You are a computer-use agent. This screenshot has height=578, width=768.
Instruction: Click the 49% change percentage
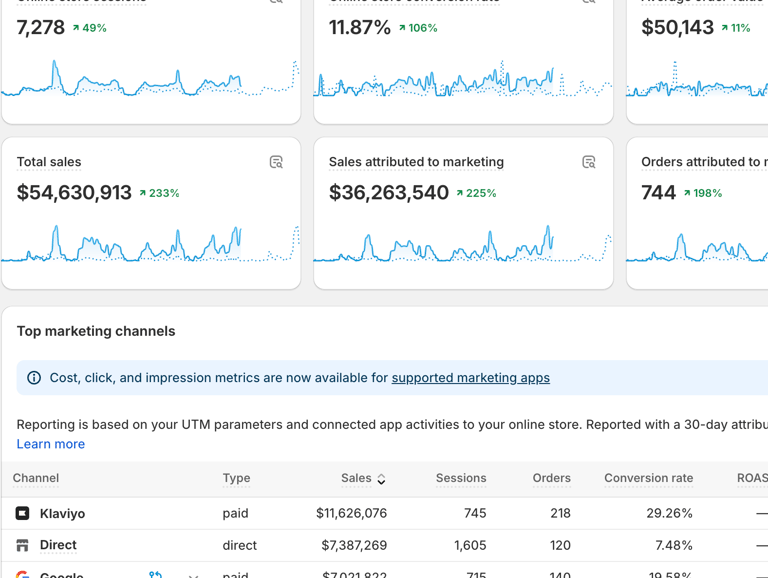pyautogui.click(x=95, y=28)
